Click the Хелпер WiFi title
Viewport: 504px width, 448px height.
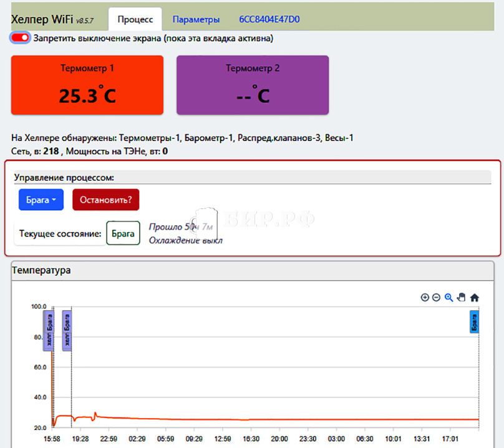42,19
